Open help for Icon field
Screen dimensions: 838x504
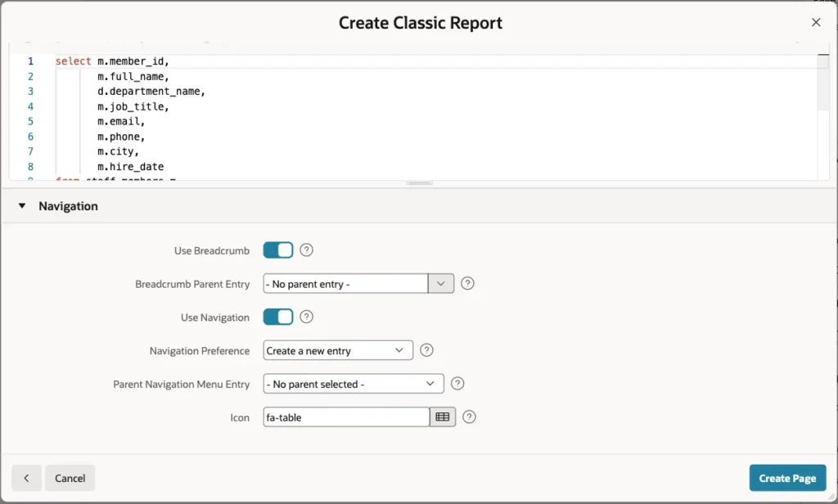click(x=469, y=417)
